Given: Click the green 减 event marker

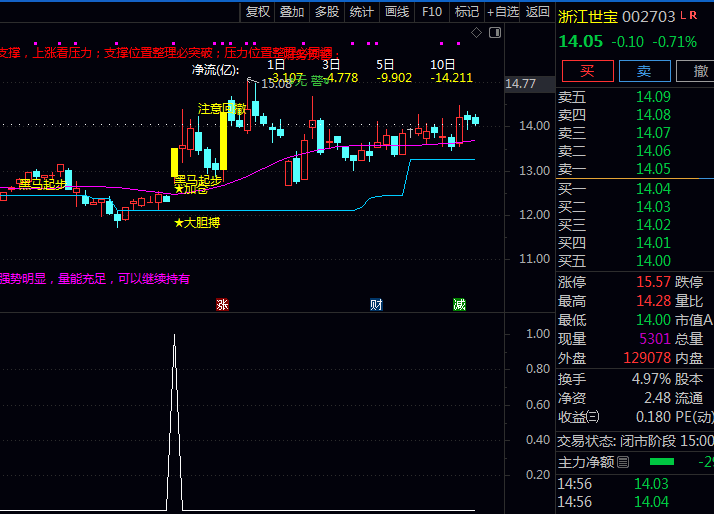Looking at the screenshot, I should 459,305.
